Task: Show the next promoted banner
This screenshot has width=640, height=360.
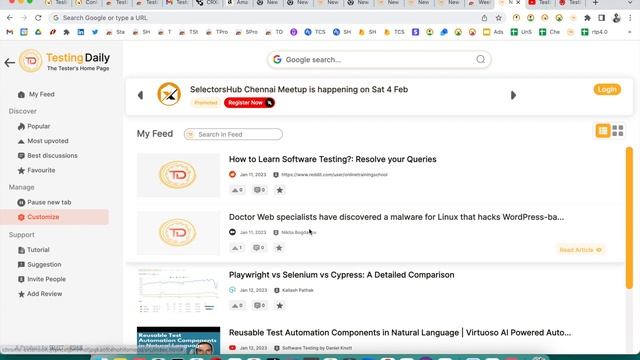Action: tap(513, 95)
